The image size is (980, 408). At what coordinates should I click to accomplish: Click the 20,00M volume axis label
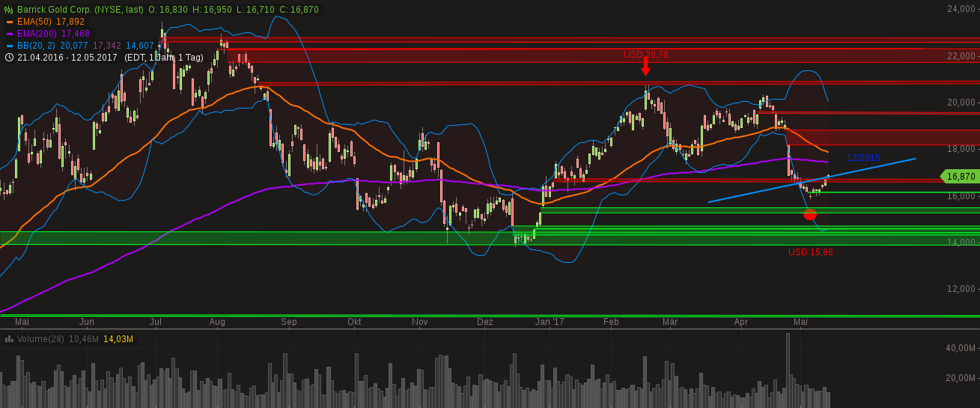(x=961, y=378)
